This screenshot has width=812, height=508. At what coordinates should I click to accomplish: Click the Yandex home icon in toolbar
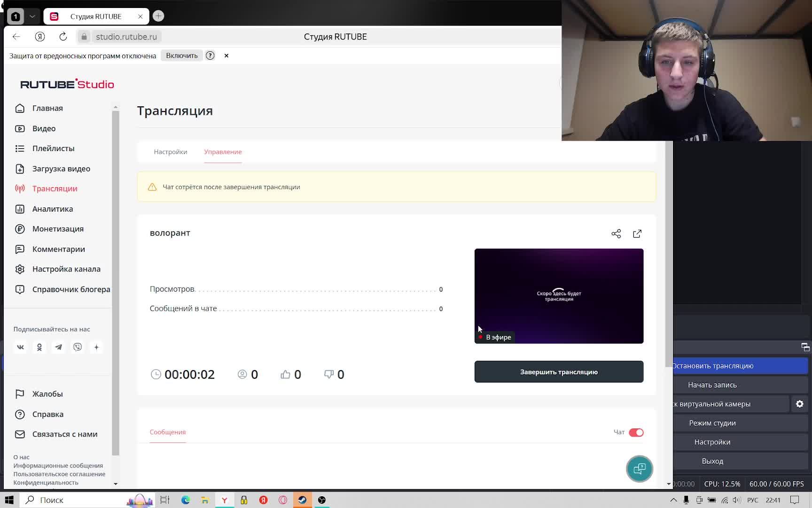click(40, 37)
